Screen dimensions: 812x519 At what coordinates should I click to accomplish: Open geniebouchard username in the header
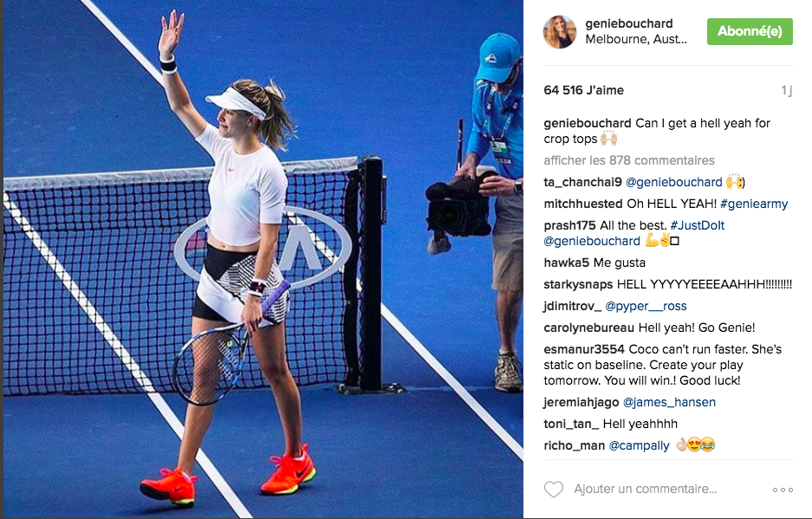pos(628,23)
